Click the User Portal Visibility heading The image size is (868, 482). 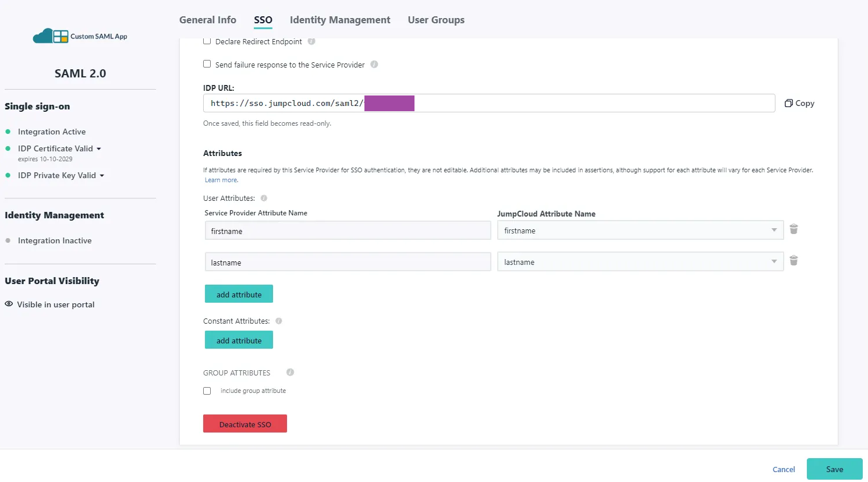click(x=52, y=281)
